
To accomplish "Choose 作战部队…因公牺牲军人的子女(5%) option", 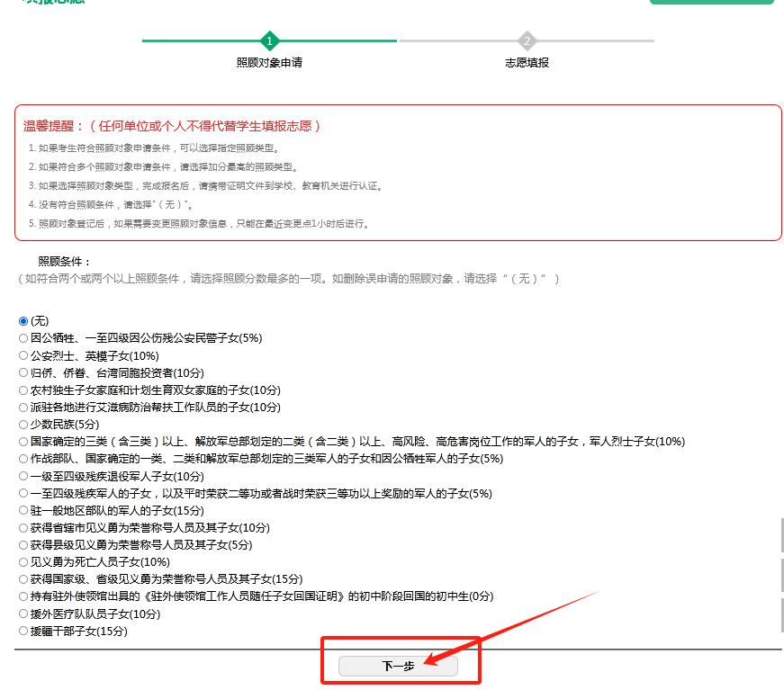I will (23, 459).
